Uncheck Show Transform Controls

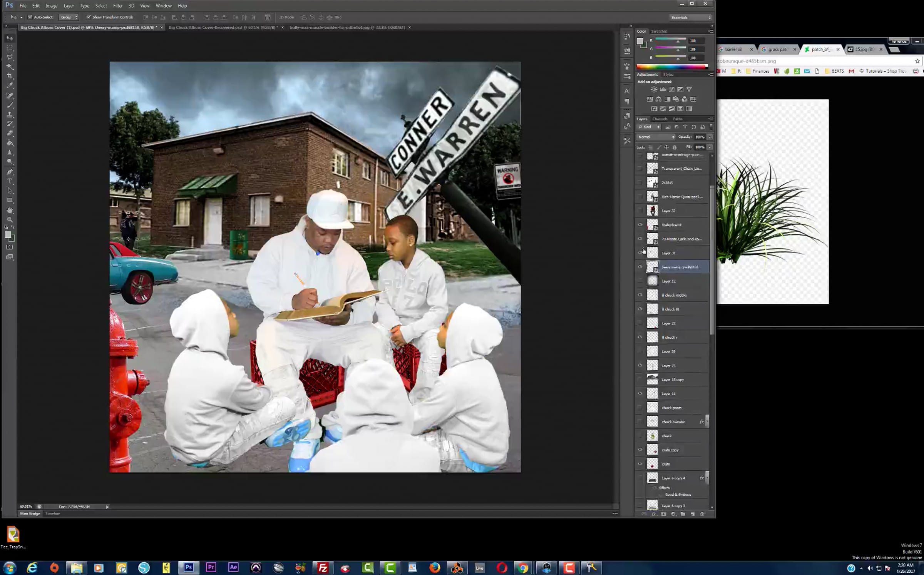[89, 17]
